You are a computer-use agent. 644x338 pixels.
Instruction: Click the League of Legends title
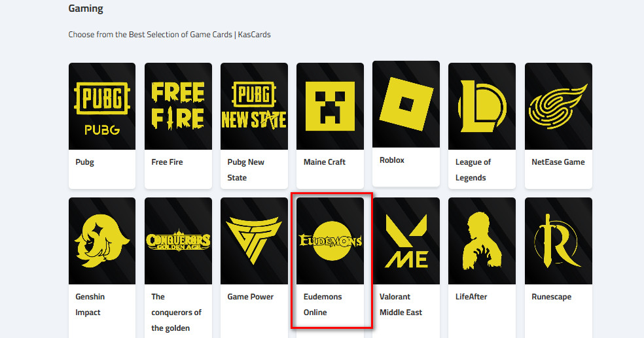(473, 170)
